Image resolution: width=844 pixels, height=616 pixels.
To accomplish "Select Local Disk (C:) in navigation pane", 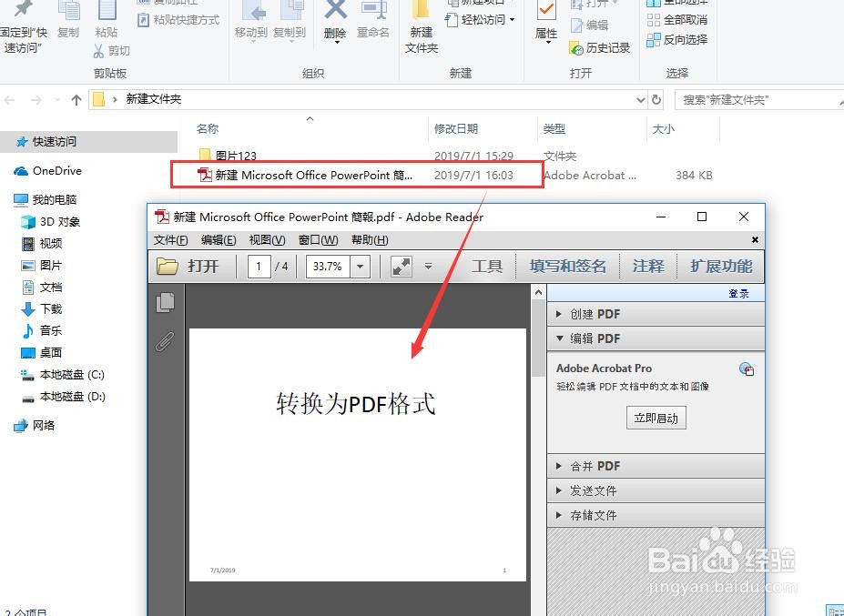I will tap(63, 375).
